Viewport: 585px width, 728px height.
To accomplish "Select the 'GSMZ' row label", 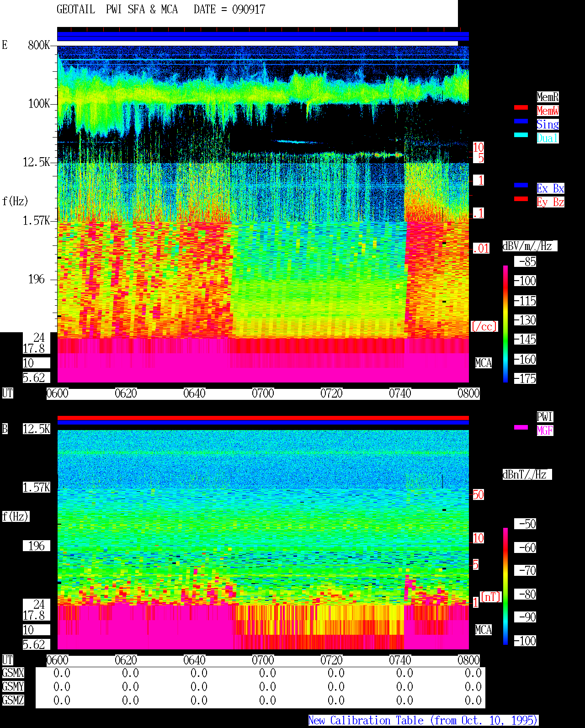I will point(13,700).
